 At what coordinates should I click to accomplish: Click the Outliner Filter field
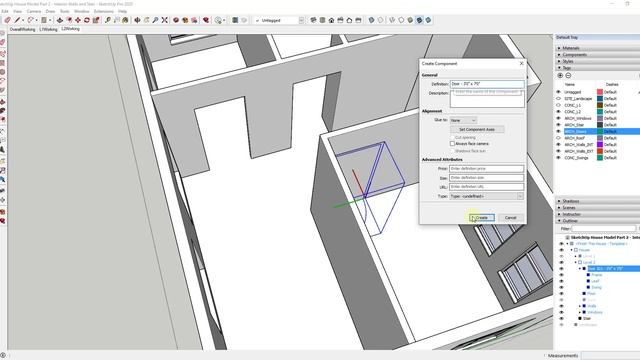coord(603,229)
